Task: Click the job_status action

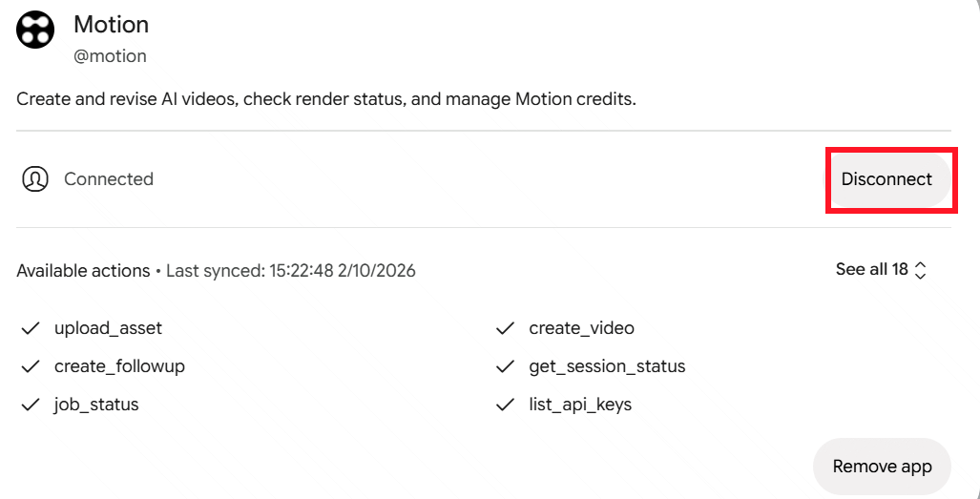Action: point(96,405)
